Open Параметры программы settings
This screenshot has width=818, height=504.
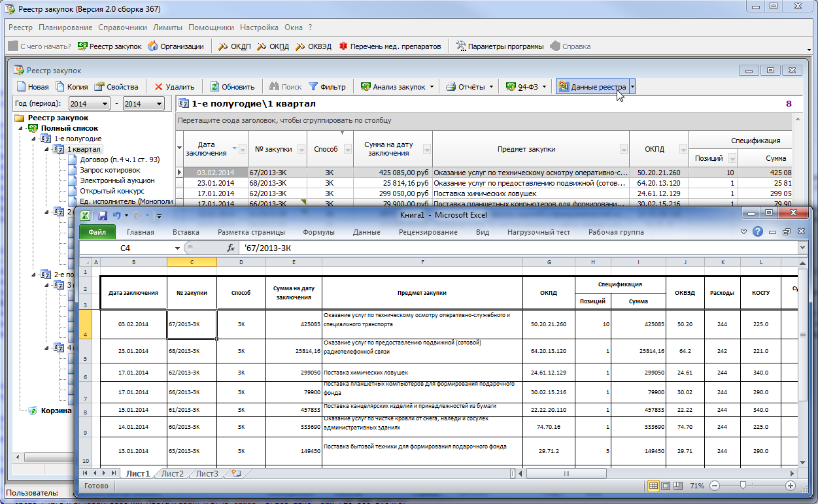pos(461,46)
